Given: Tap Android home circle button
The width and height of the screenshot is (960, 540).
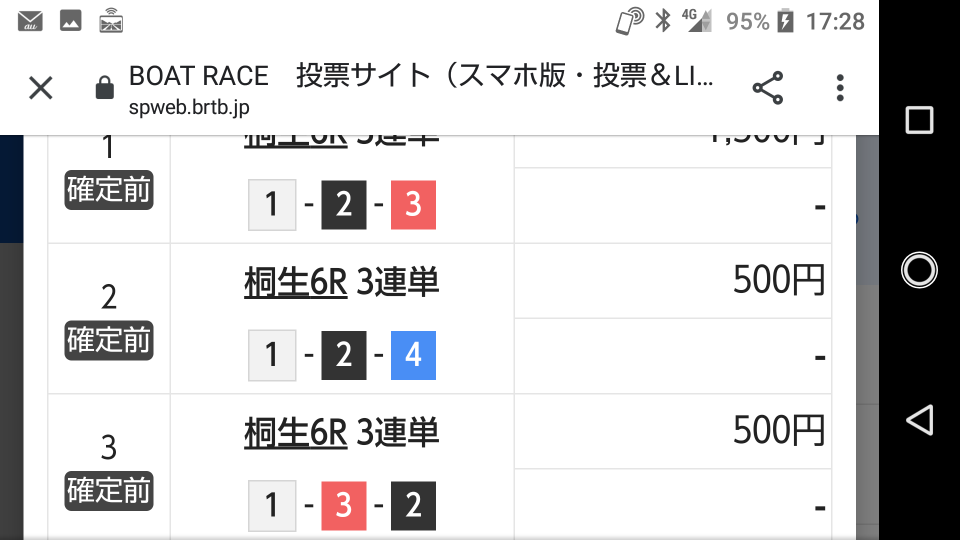Looking at the screenshot, I should pos(920,270).
